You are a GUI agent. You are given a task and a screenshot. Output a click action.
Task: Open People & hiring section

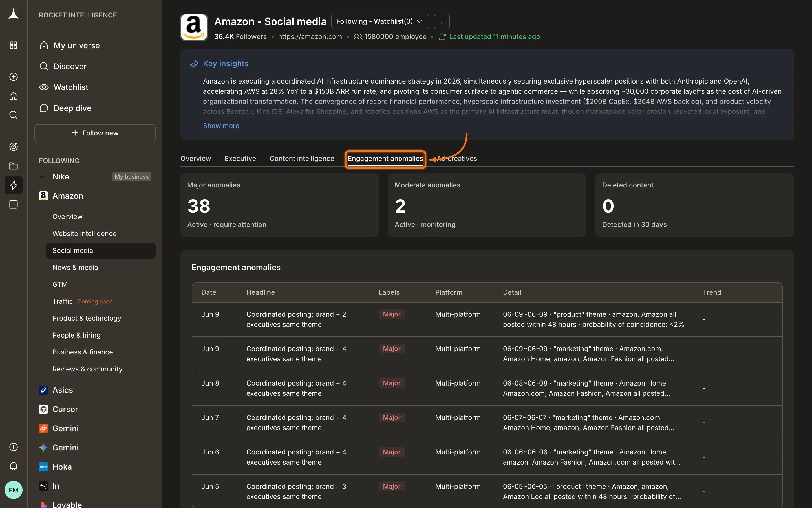[76, 335]
